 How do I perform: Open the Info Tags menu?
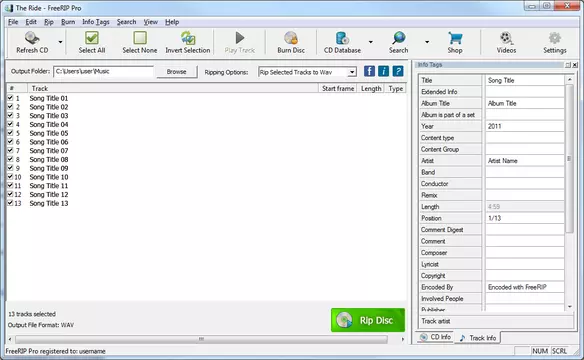pos(96,22)
